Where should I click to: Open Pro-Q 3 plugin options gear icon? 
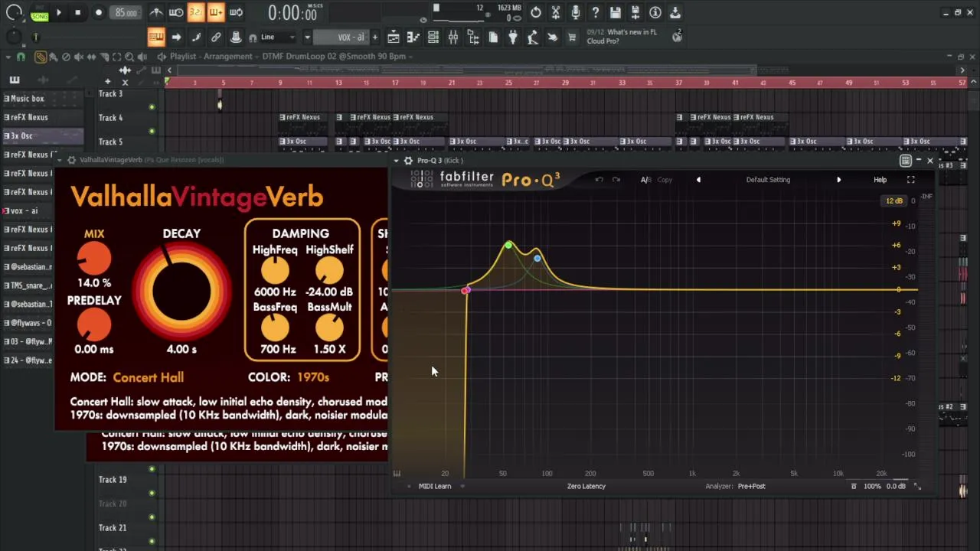[x=408, y=161]
